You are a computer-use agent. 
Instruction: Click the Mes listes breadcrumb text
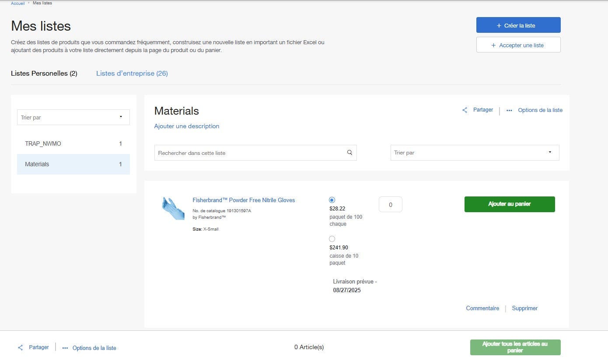(x=42, y=3)
